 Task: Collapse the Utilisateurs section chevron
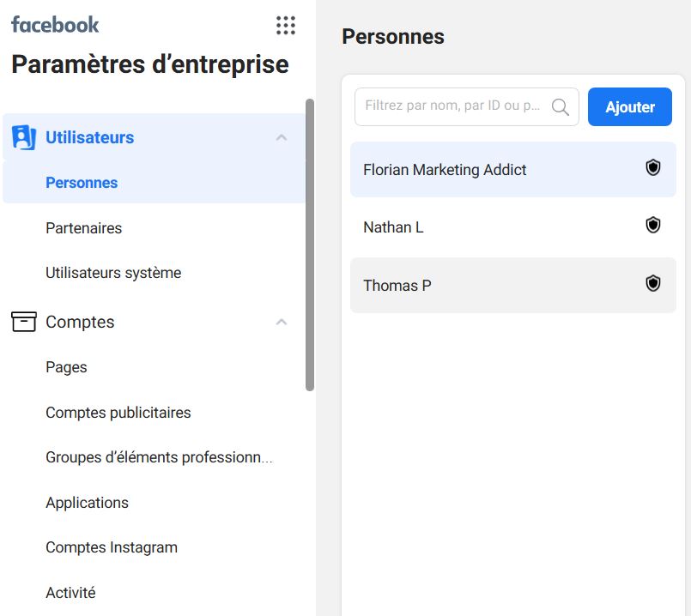point(281,137)
